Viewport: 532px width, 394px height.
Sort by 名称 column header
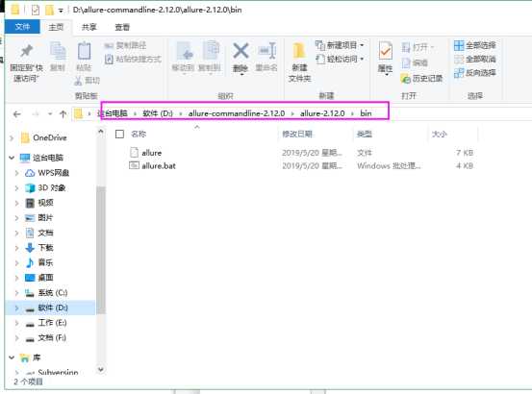point(139,135)
